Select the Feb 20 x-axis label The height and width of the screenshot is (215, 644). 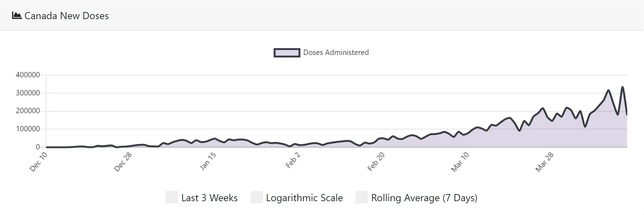tap(376, 162)
